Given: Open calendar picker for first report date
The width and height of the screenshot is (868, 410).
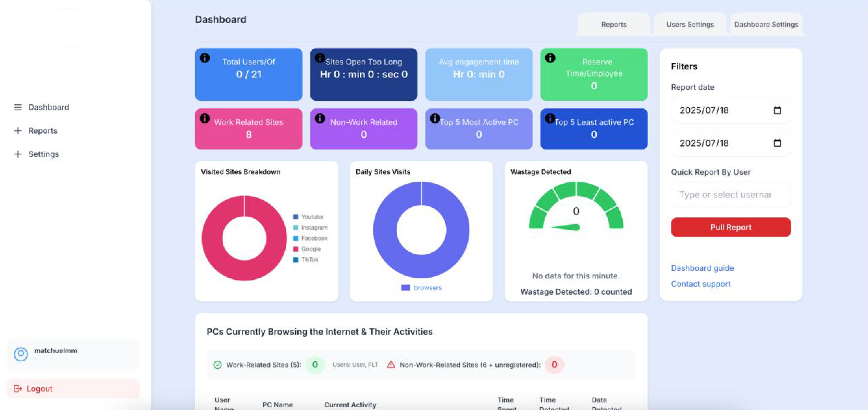Looking at the screenshot, I should click(777, 110).
